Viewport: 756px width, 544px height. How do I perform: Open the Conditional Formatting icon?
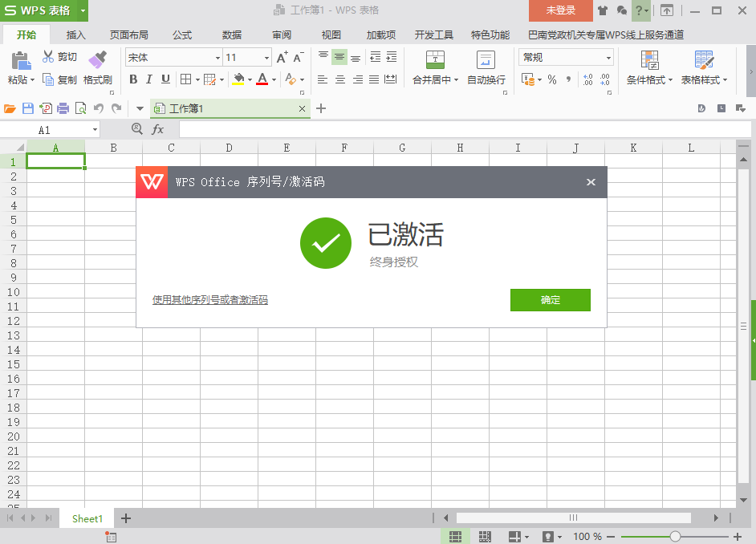click(649, 59)
